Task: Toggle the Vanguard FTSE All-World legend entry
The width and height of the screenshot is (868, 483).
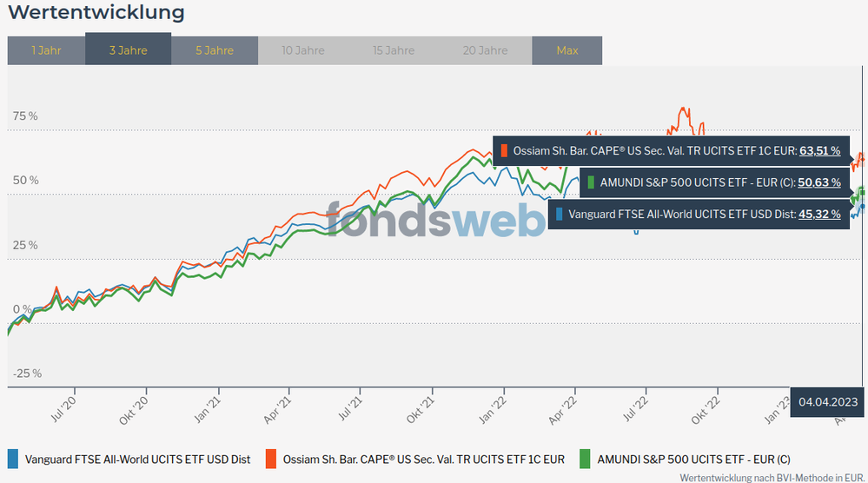Action: [129, 460]
